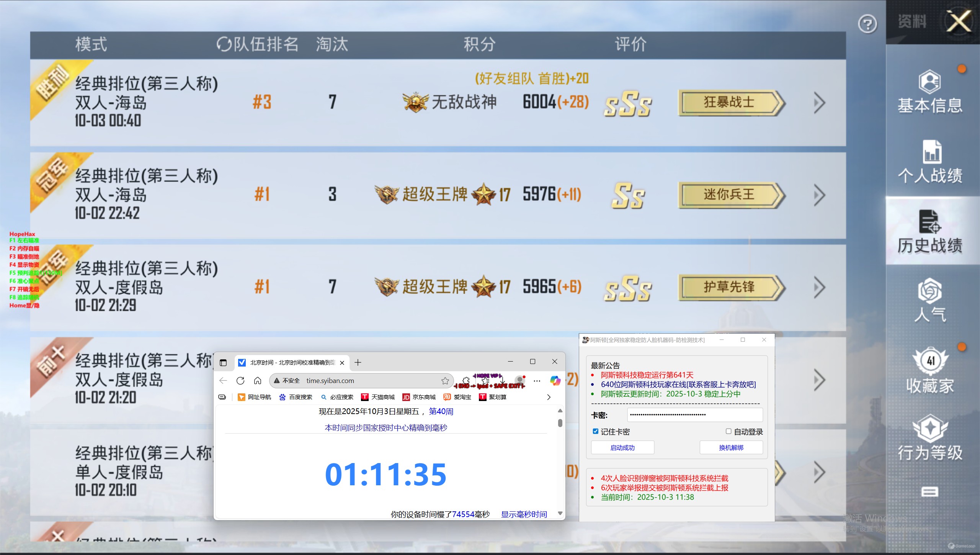Click the 换机解绑 button
Image resolution: width=980 pixels, height=555 pixels.
[731, 447]
